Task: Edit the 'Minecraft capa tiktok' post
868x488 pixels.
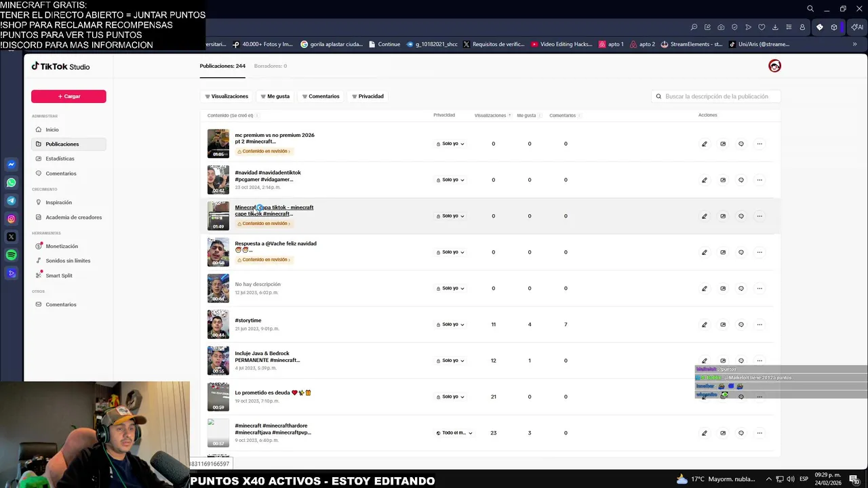Action: [x=704, y=216]
